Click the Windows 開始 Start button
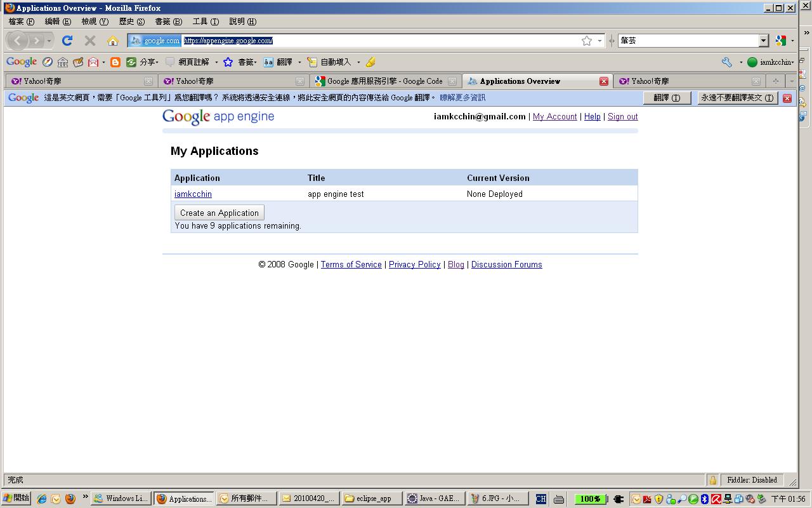Screen dimensions: 812x508 point(16,498)
